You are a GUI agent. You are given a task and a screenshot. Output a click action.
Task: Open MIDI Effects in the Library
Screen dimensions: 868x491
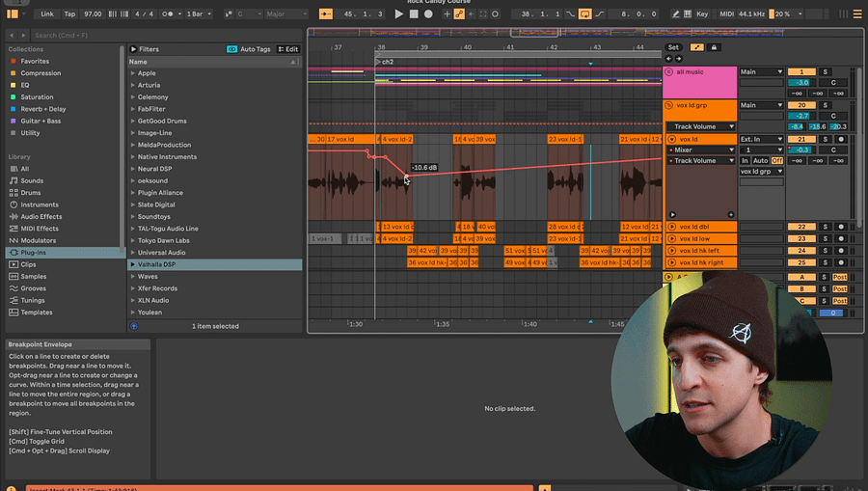(40, 229)
